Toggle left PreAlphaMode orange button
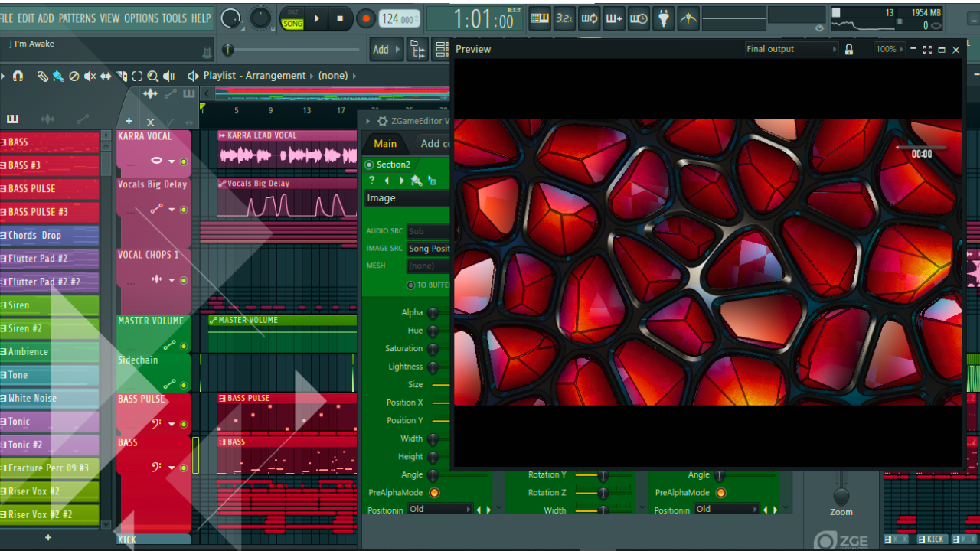Screen dimensions: 980x551 [434, 492]
